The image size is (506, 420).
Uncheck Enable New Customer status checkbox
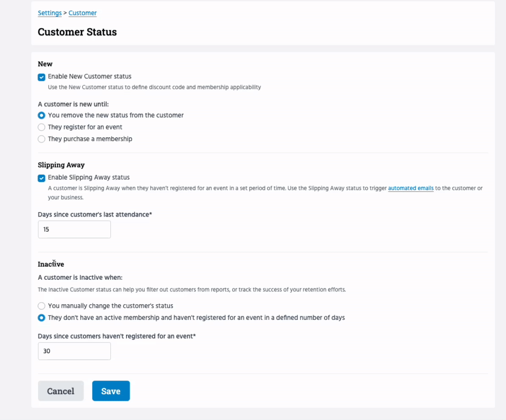coord(41,77)
